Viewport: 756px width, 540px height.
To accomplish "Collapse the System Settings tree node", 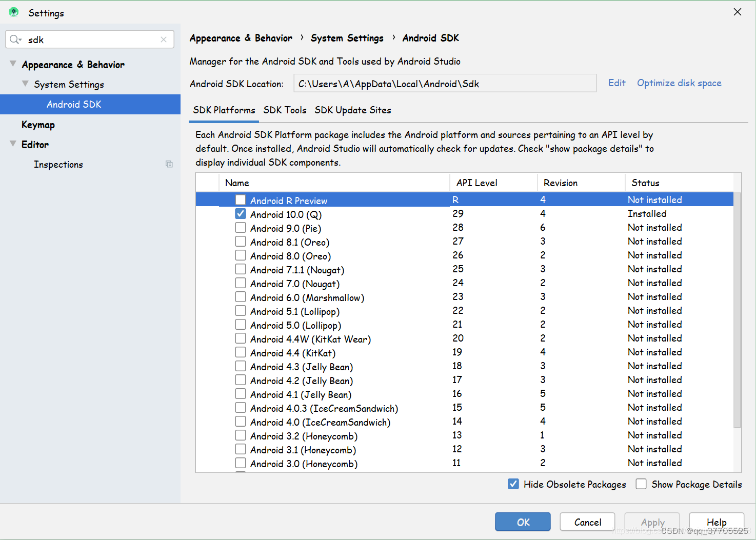I will (x=25, y=84).
